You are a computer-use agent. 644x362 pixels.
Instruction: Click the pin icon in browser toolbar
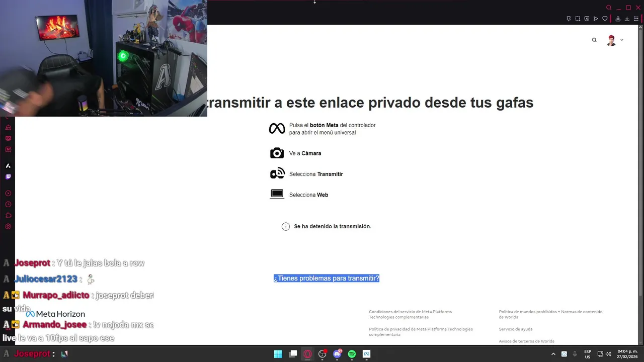tap(569, 19)
